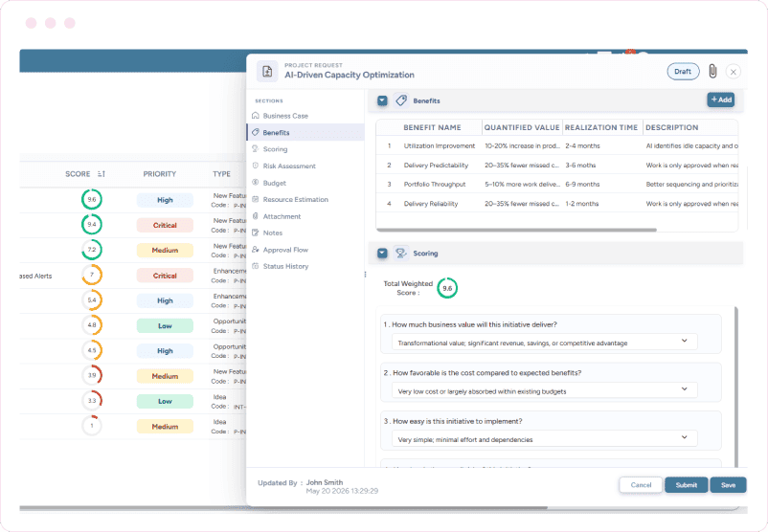Click the 4.8 score ring in the list
The height and width of the screenshot is (532, 768).
92,325
